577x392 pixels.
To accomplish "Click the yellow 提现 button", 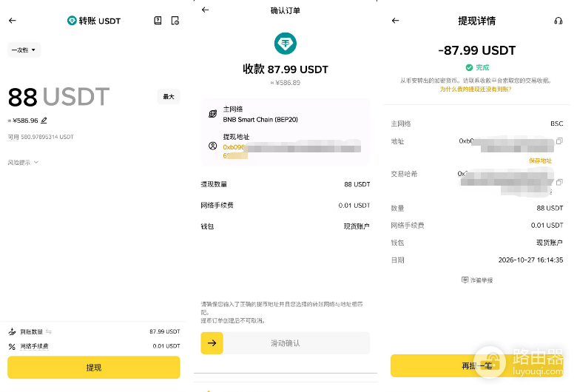I will pyautogui.click(x=94, y=368).
